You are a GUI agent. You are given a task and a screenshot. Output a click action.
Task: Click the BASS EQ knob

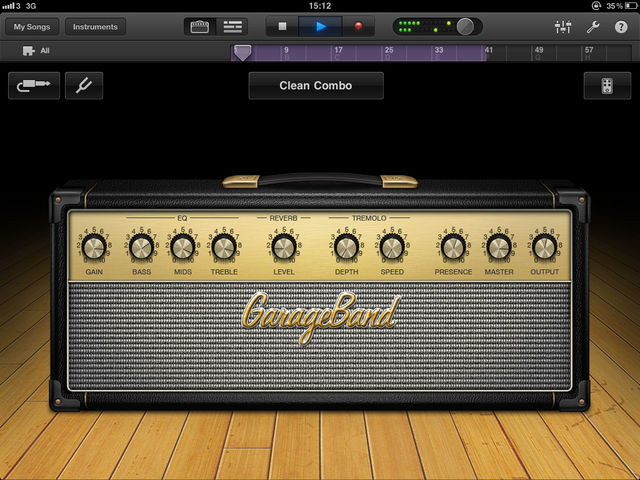(x=141, y=248)
